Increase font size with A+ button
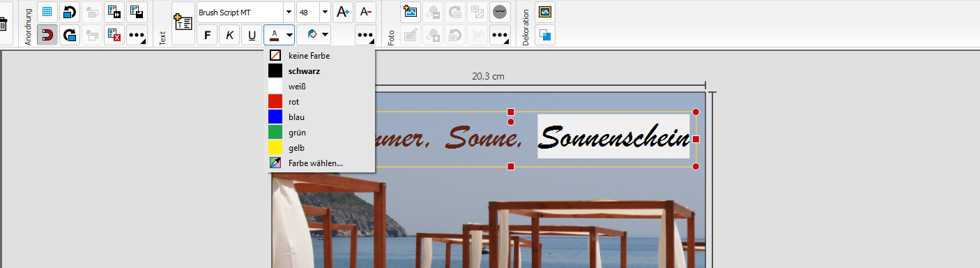980x268 pixels. [x=343, y=12]
